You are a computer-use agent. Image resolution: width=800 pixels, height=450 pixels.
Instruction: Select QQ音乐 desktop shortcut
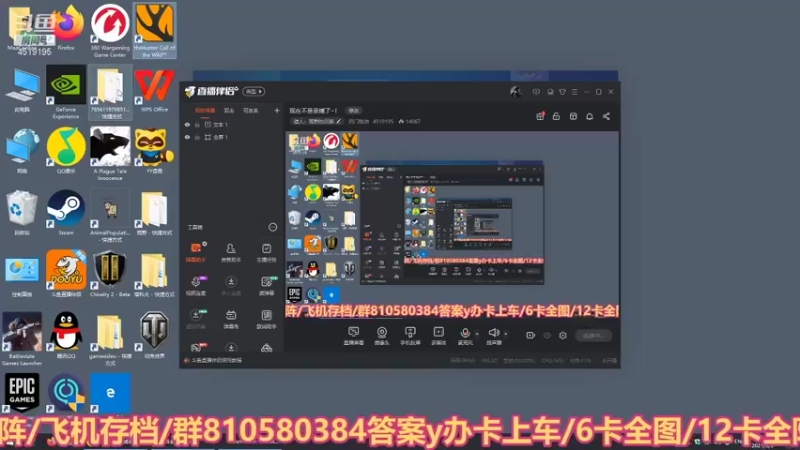[x=66, y=152]
